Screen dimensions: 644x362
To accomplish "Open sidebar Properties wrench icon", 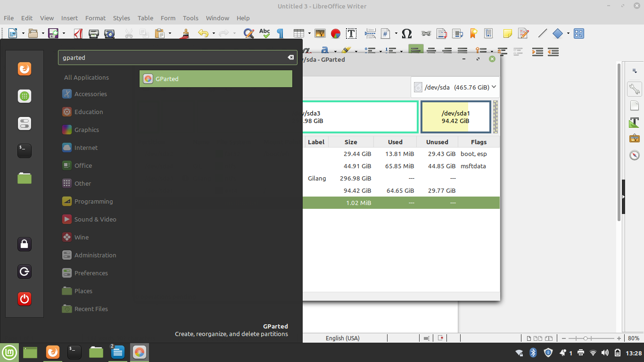I will click(635, 89).
